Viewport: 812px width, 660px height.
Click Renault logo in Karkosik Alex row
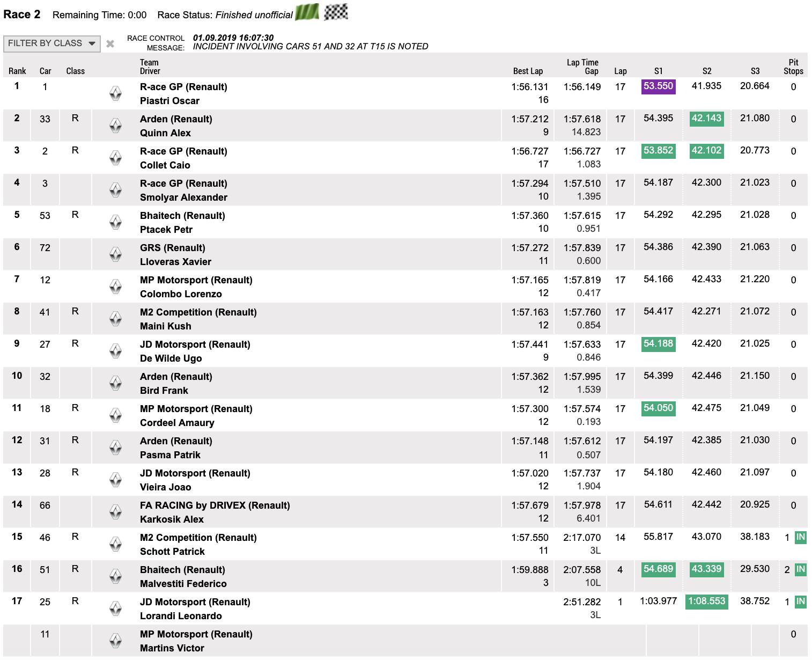(x=115, y=512)
